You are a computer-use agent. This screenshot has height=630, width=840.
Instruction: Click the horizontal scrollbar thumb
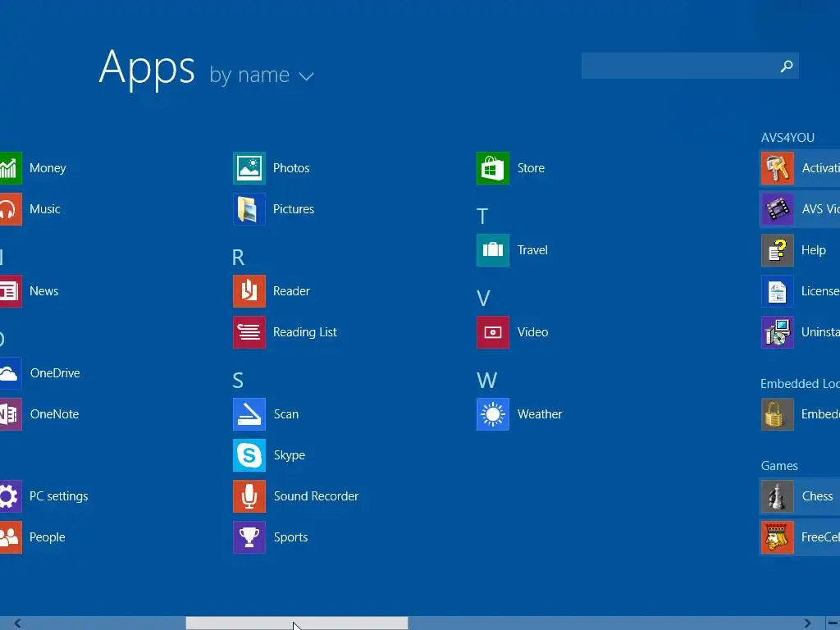pyautogui.click(x=297, y=623)
